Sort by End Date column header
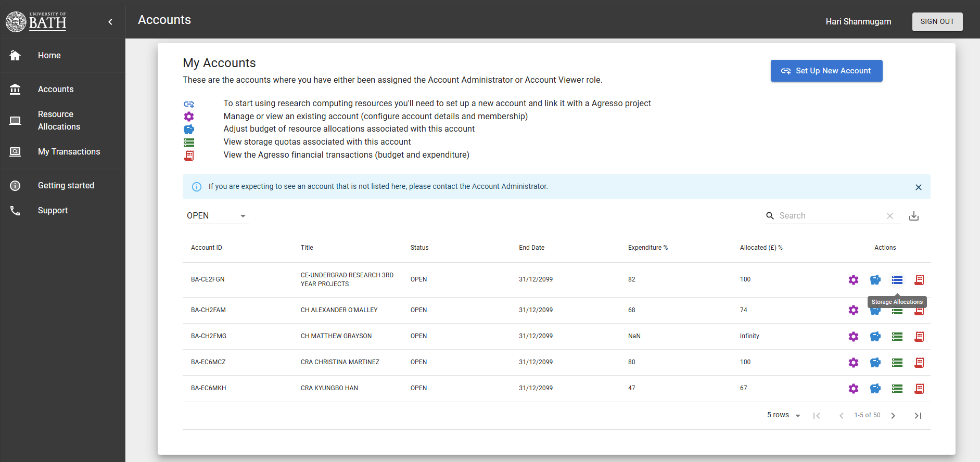Viewport: 980px width, 462px height. point(532,248)
